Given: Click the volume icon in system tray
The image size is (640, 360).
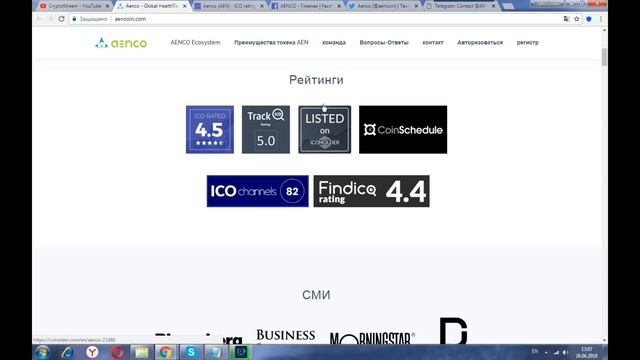Looking at the screenshot, I should (565, 352).
